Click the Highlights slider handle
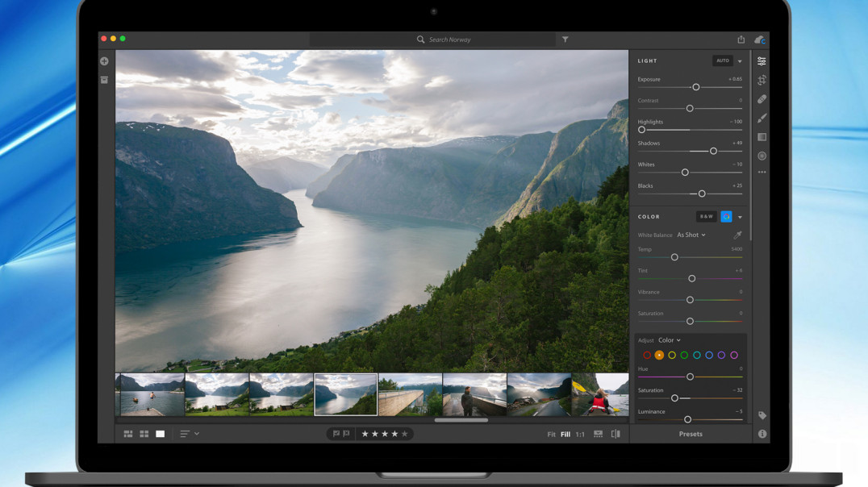This screenshot has width=868, height=487. pyautogui.click(x=641, y=130)
